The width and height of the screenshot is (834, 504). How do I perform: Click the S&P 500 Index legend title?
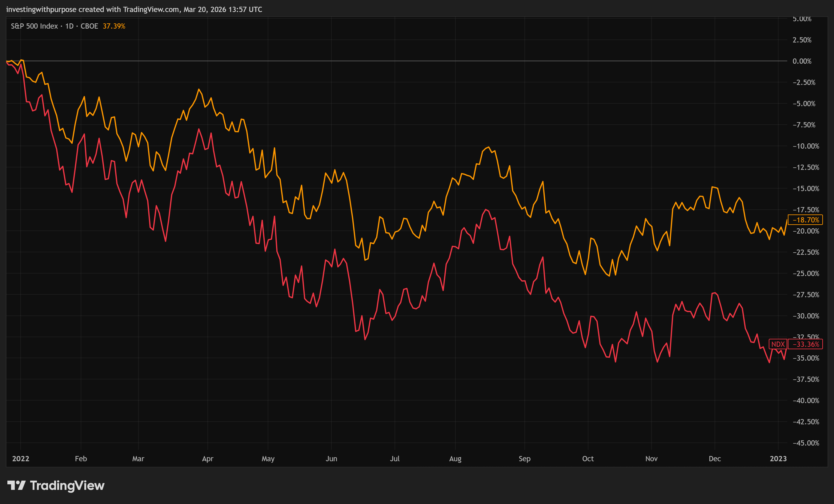coord(34,26)
